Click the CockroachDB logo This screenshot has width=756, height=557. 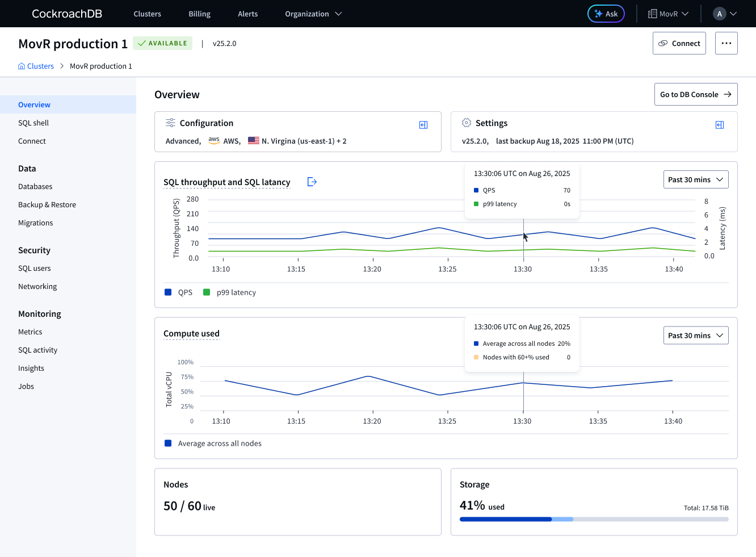pyautogui.click(x=67, y=14)
